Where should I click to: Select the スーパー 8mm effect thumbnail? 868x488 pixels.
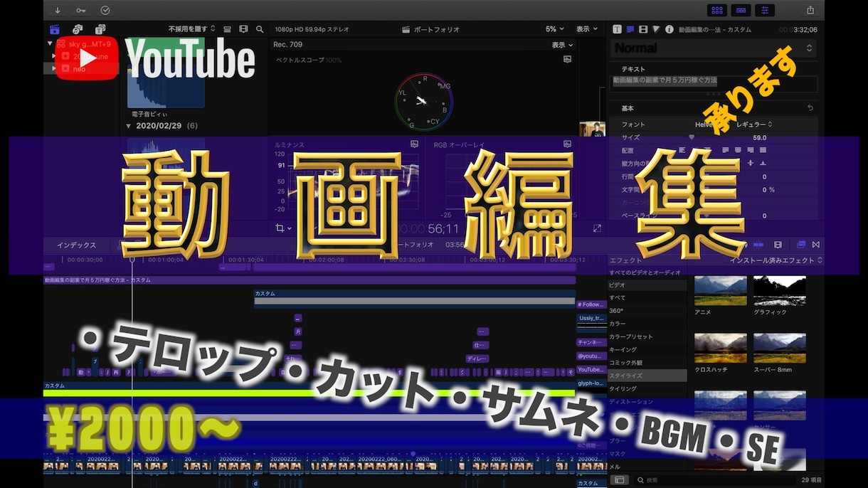point(780,348)
